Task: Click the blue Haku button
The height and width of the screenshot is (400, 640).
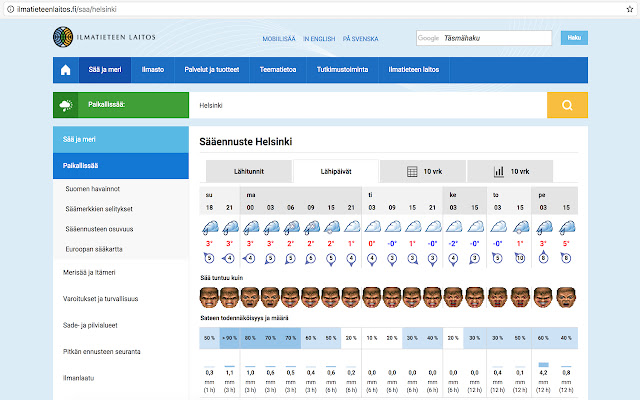Action: [x=574, y=38]
